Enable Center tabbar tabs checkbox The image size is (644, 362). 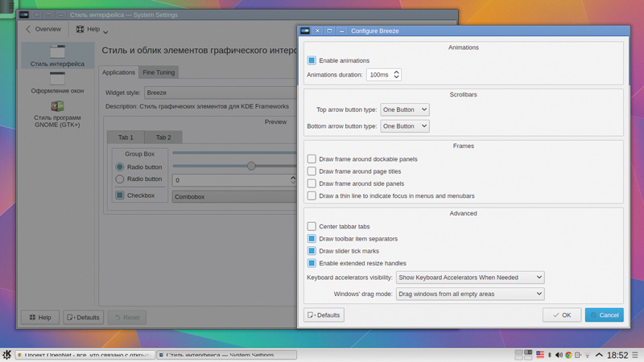pyautogui.click(x=312, y=226)
